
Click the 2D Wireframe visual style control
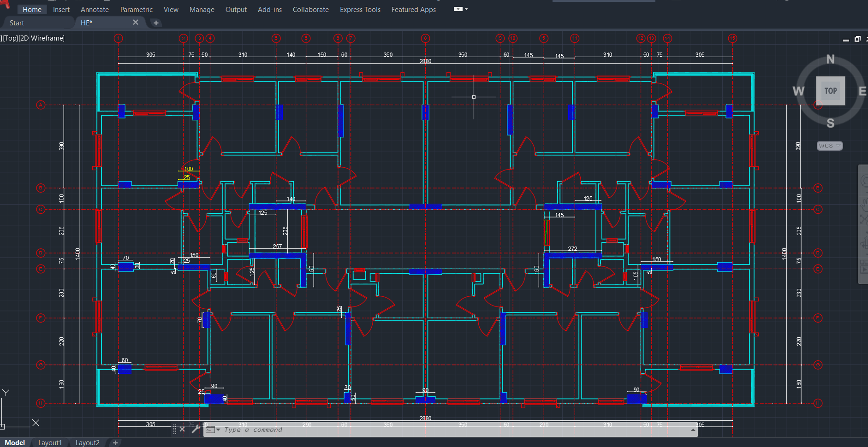[x=42, y=38]
